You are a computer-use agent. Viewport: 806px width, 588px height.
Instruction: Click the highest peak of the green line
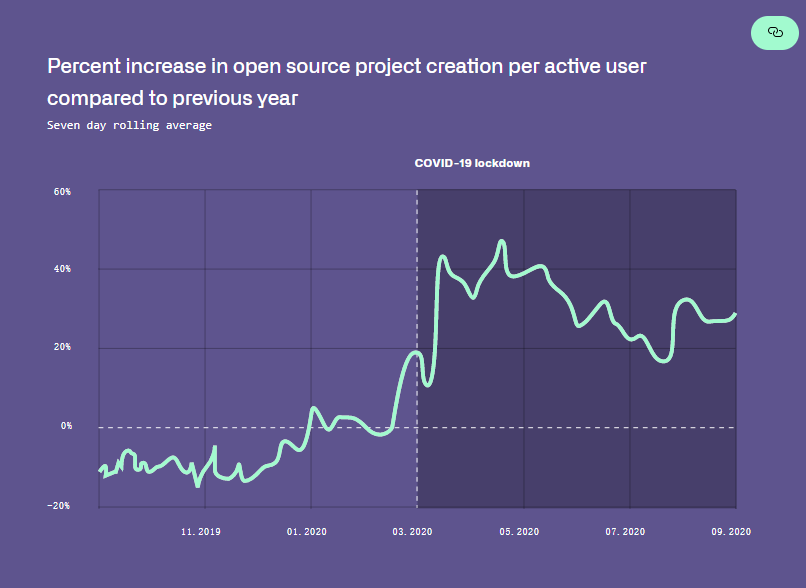coord(502,241)
